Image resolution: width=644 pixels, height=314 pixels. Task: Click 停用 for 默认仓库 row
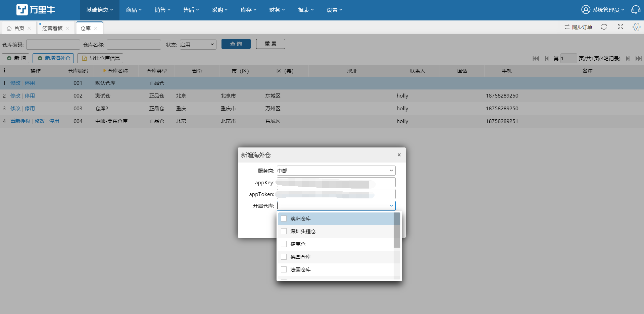coord(30,83)
